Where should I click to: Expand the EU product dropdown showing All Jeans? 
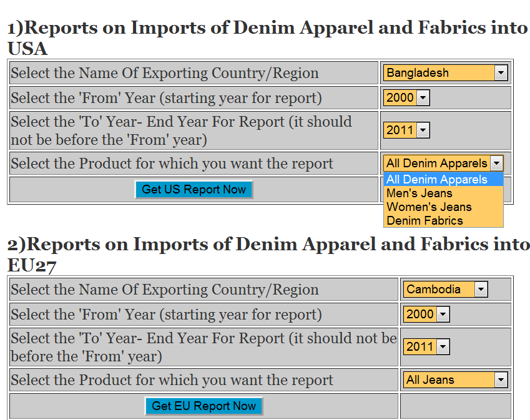coord(455,379)
